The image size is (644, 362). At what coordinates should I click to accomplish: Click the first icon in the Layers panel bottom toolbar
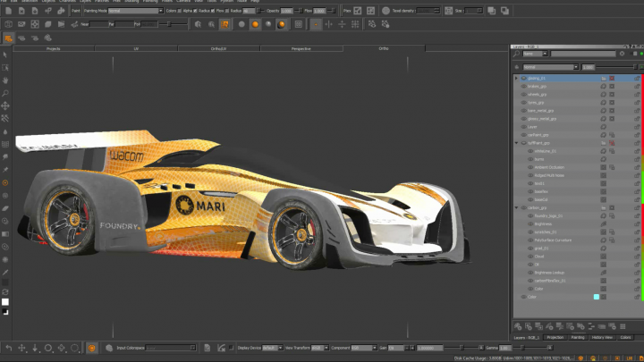[518, 326]
